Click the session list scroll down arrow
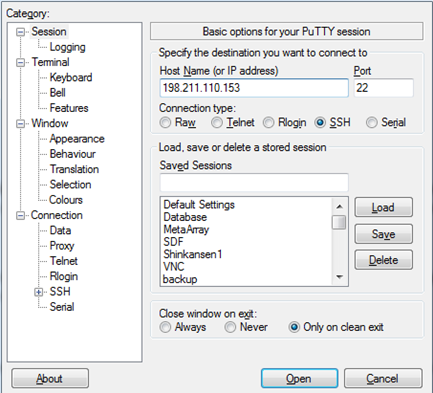This screenshot has width=433, height=393. [x=339, y=277]
